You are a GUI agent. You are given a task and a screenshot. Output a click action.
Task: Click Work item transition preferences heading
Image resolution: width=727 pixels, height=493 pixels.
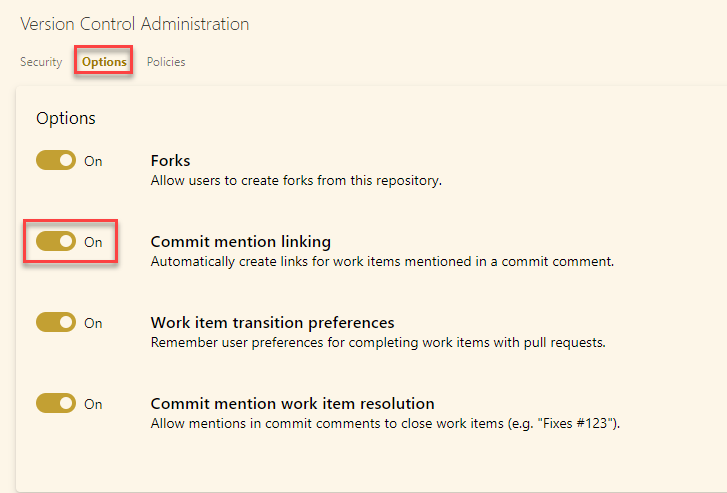(x=272, y=322)
